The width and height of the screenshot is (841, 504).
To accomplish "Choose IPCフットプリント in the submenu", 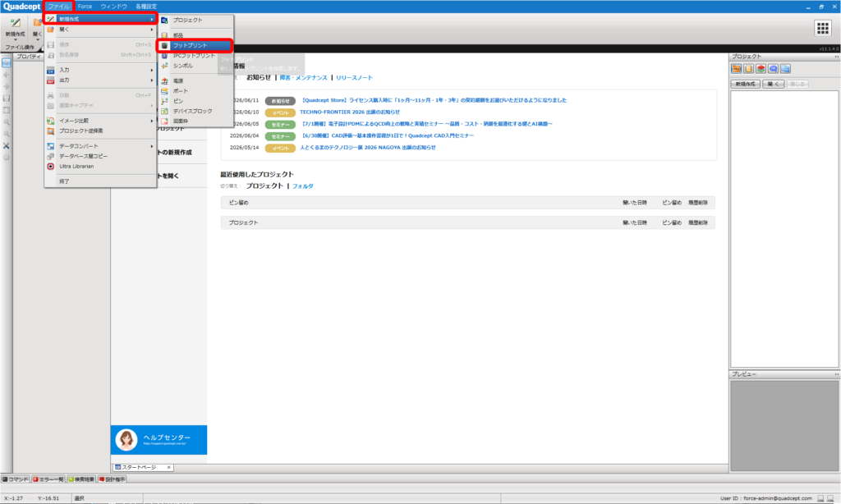I will pyautogui.click(x=195, y=56).
